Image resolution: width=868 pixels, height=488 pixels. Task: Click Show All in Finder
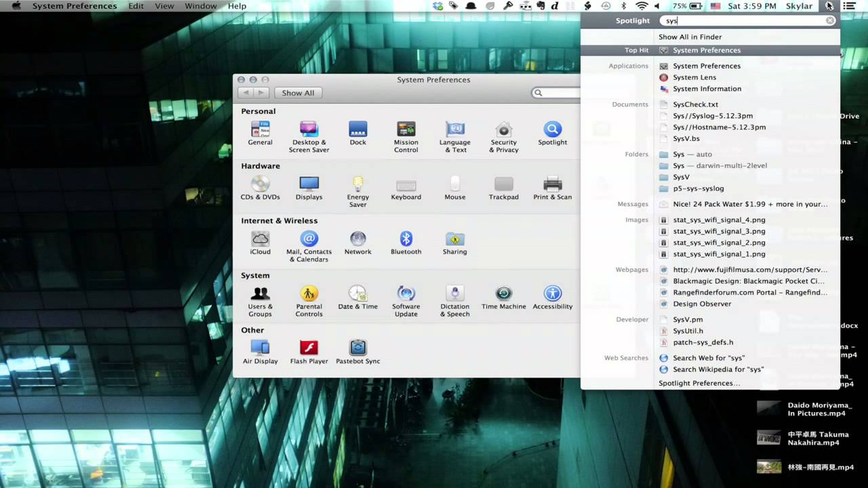[x=690, y=37]
